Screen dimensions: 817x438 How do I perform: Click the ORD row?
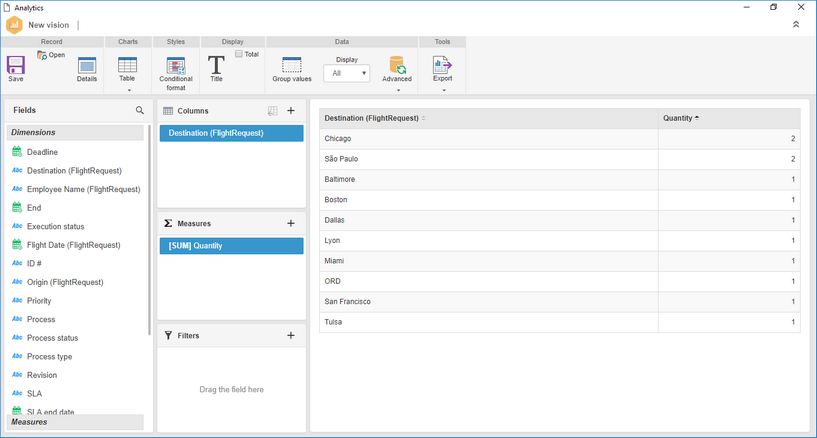(560, 281)
